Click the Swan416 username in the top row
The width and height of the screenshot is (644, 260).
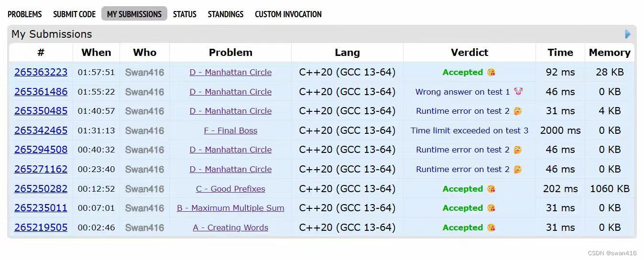[x=144, y=73]
